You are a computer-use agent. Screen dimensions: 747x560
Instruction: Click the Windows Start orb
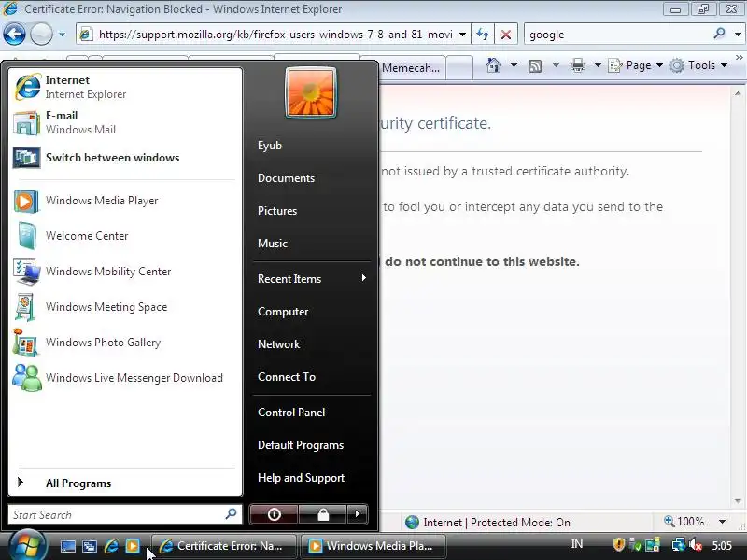[x=28, y=545]
